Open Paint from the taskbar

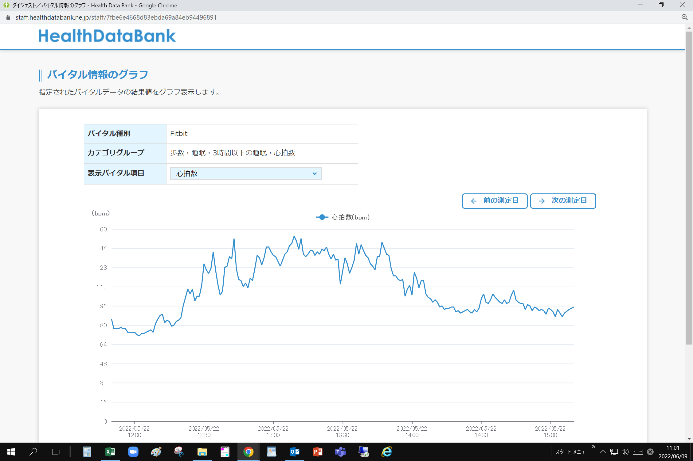[x=156, y=452]
